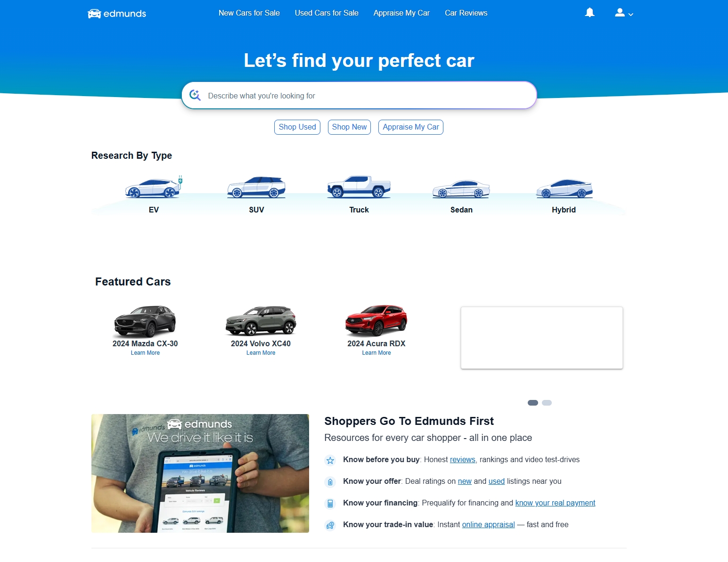Choose the Sedan vehicle type icon
Viewport: 728px width, 562px height.
[461, 189]
